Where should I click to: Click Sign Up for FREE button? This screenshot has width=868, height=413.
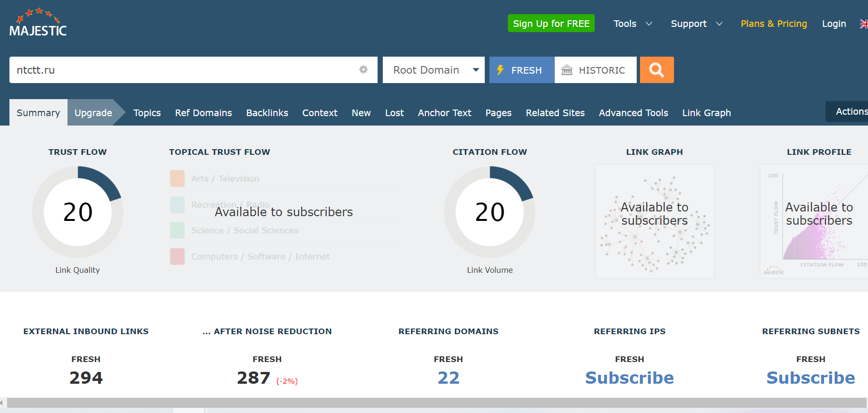(x=551, y=24)
